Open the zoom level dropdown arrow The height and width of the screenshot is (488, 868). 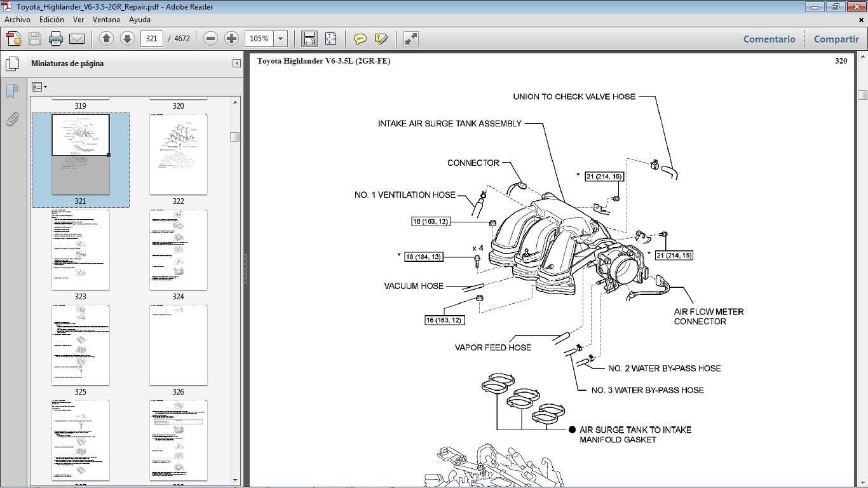281,39
